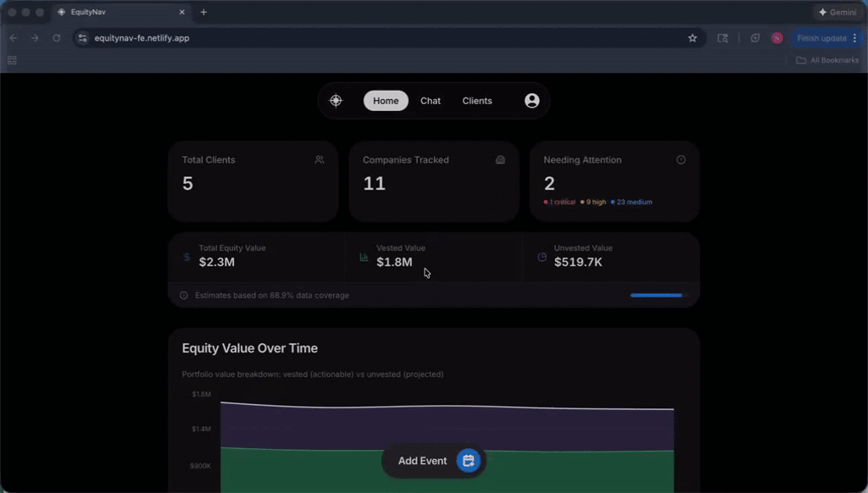This screenshot has height=493, width=868.
Task: Click the pie chart icon beside Unvested Value
Action: click(x=542, y=257)
